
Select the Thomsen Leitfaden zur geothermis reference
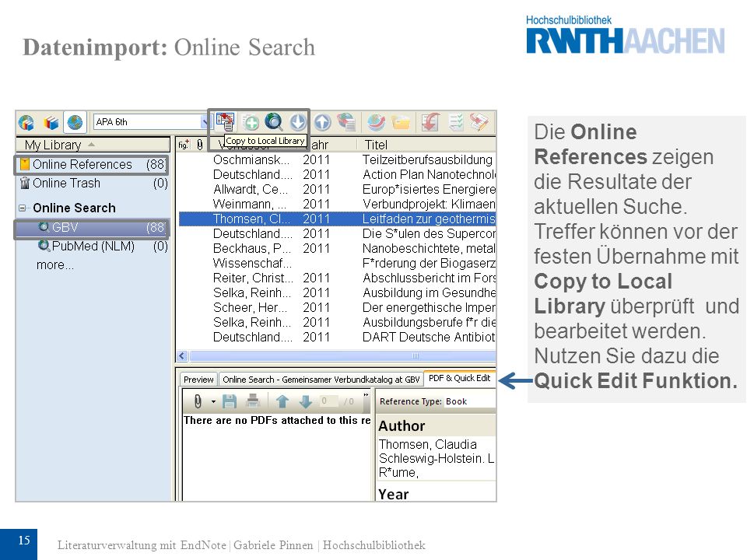[337, 219]
